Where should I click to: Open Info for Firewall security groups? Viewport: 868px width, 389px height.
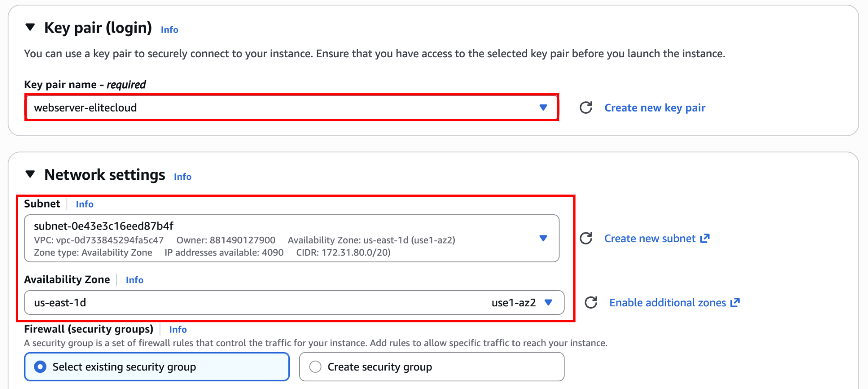pos(178,330)
